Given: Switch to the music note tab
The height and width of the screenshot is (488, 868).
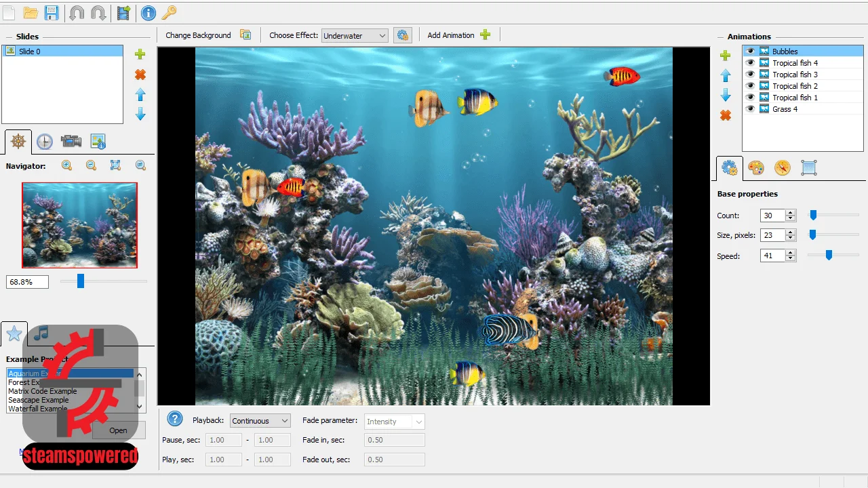Looking at the screenshot, I should click(41, 333).
